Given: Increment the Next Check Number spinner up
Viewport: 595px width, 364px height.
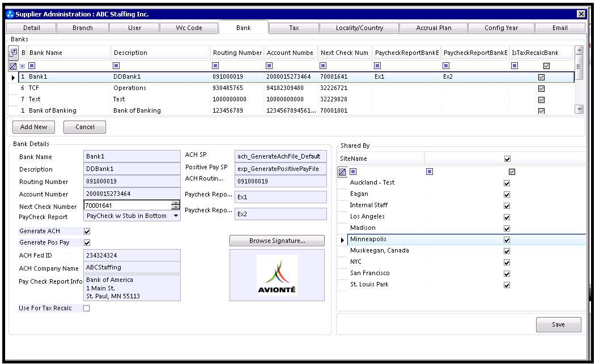Looking at the screenshot, I should (x=176, y=203).
